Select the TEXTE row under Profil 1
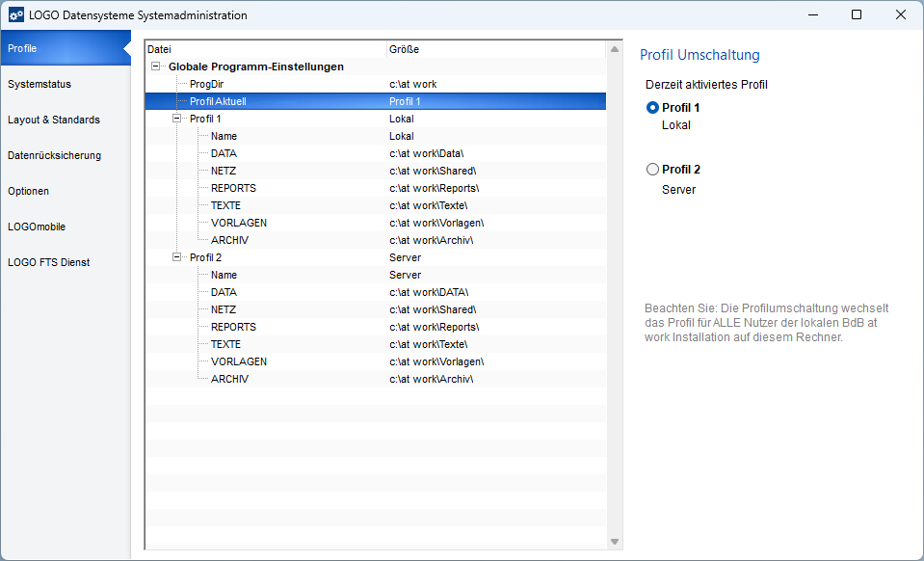Screen dimensions: 924x561 [x=376, y=205]
